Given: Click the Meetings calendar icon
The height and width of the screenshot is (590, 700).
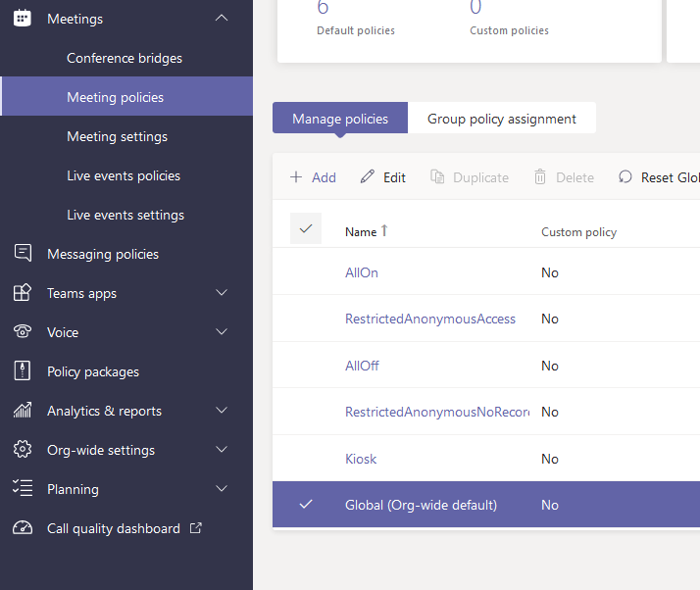Looking at the screenshot, I should click(x=22, y=19).
